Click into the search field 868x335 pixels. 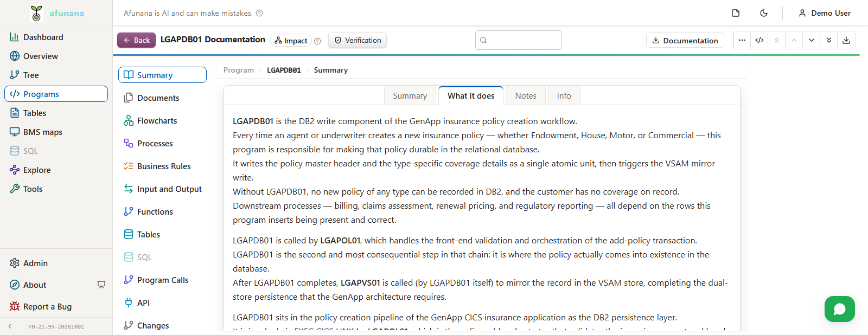click(x=519, y=40)
